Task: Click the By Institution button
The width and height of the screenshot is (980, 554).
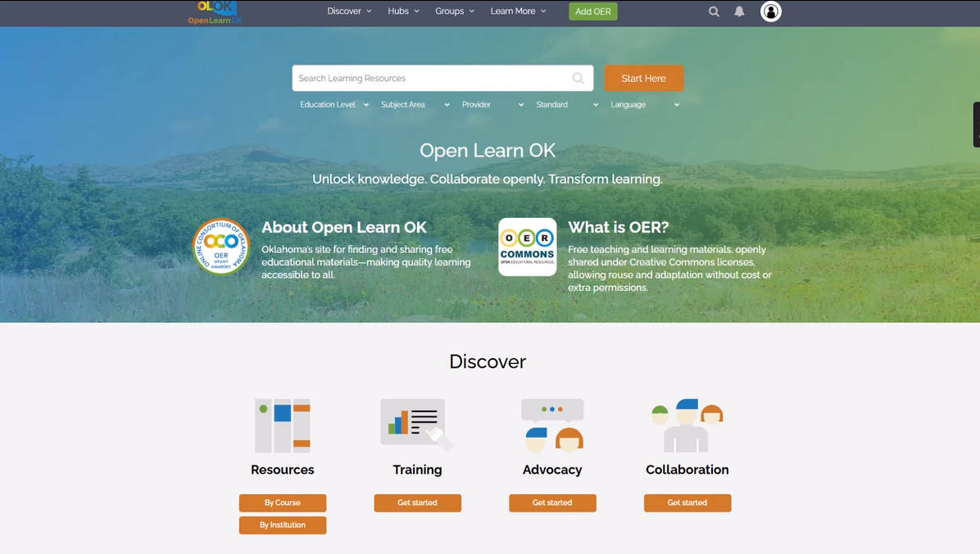Action: coord(283,525)
